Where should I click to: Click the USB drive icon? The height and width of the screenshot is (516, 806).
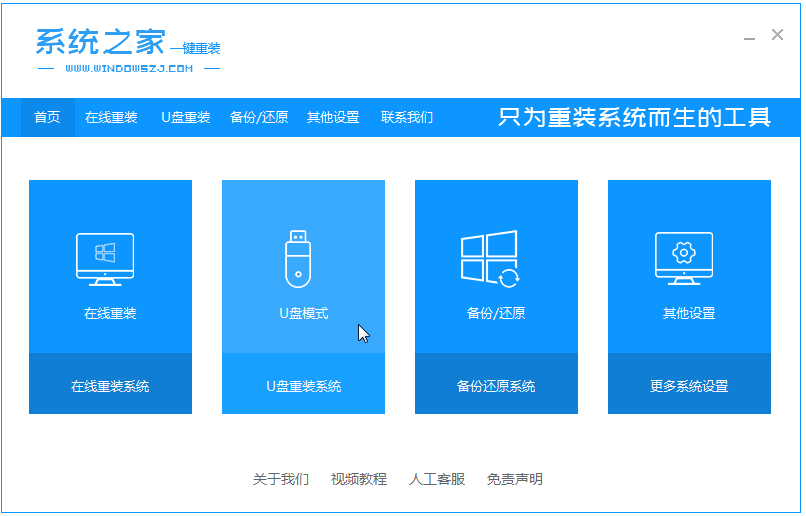[298, 259]
